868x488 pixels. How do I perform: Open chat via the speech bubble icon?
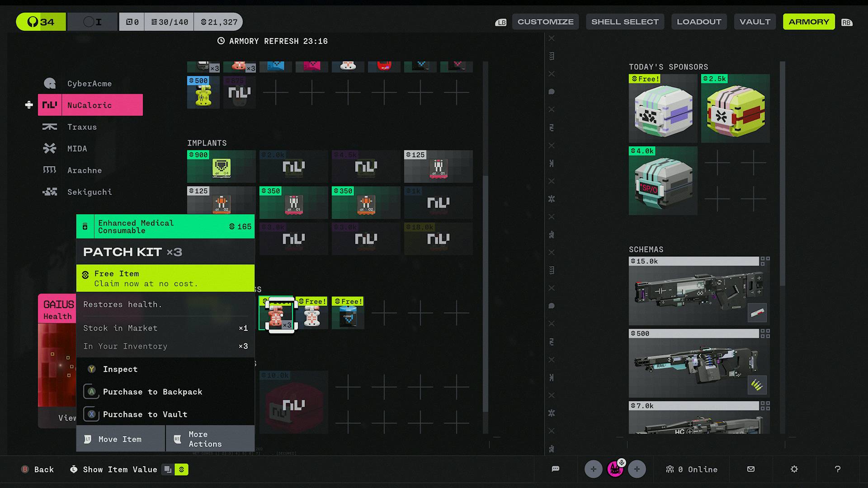[555, 469]
